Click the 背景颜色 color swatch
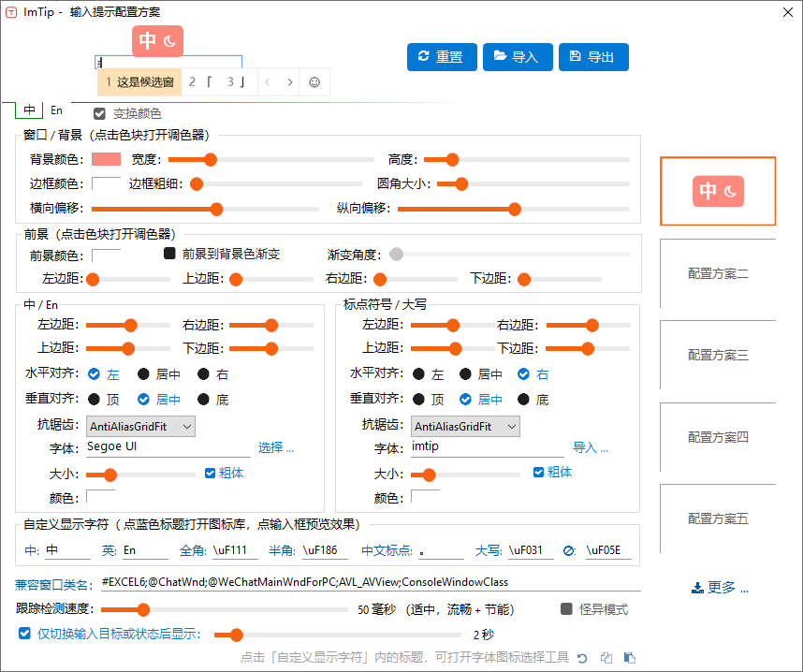Screen dimensions: 803x672 point(106,160)
